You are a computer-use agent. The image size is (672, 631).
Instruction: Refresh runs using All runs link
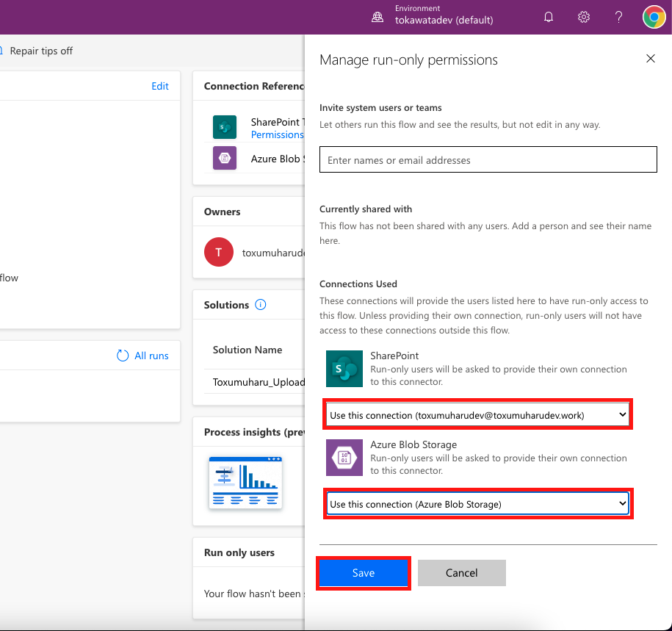(x=142, y=356)
